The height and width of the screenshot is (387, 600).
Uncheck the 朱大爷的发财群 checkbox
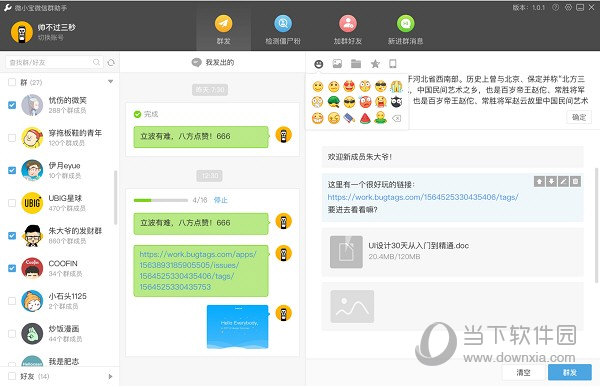[x=12, y=235]
